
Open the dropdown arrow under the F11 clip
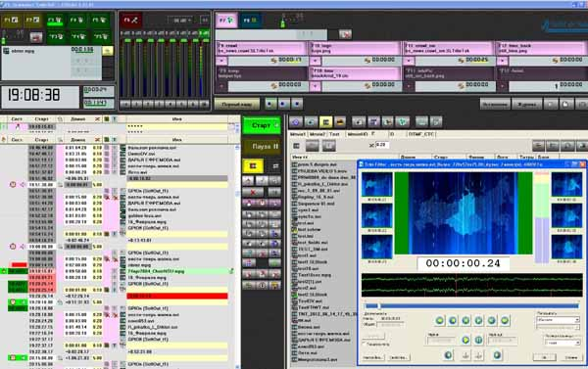point(409,61)
